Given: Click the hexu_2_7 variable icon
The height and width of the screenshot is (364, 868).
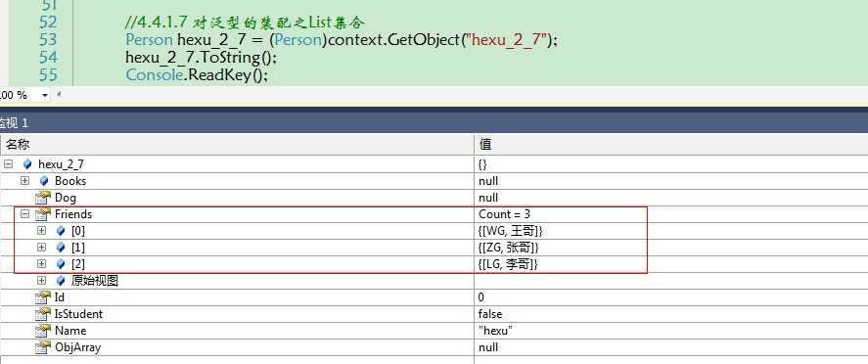Looking at the screenshot, I should click(x=27, y=164).
